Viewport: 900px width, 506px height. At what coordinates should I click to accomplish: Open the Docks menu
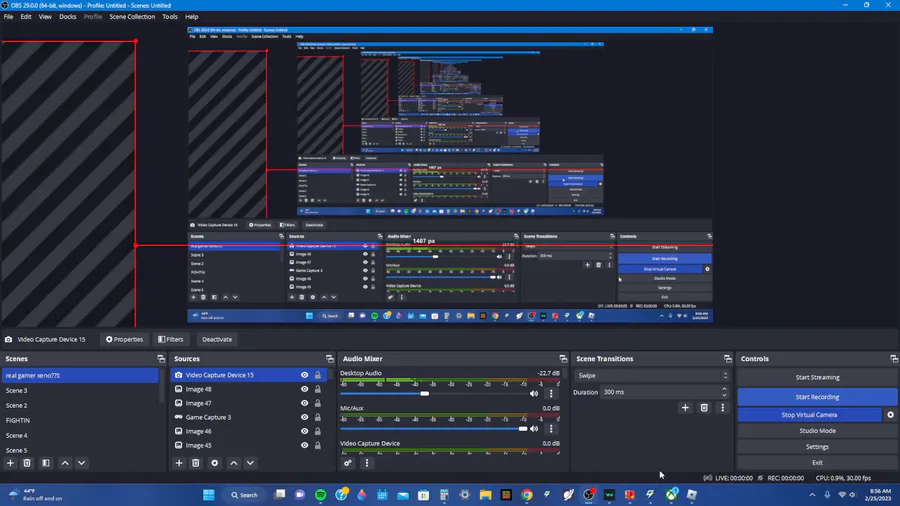tap(68, 17)
